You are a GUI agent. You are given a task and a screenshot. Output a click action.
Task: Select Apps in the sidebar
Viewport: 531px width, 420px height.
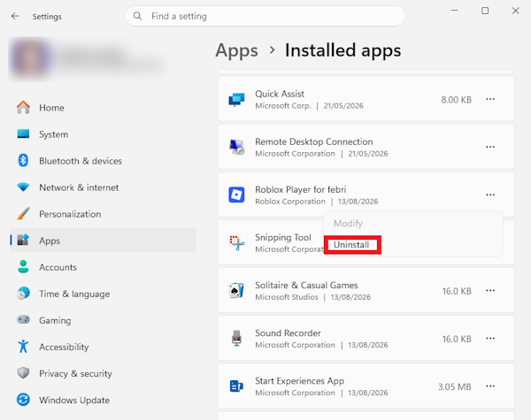click(103, 241)
